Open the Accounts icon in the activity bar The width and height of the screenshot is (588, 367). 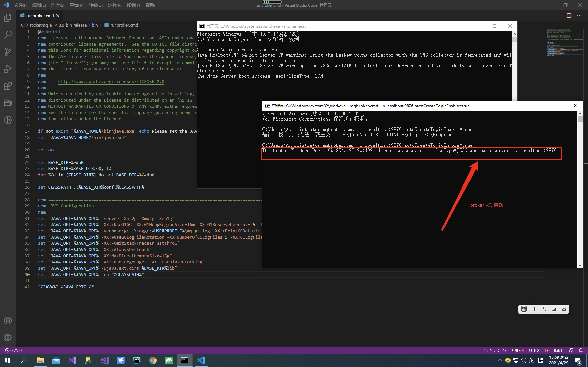(8, 320)
